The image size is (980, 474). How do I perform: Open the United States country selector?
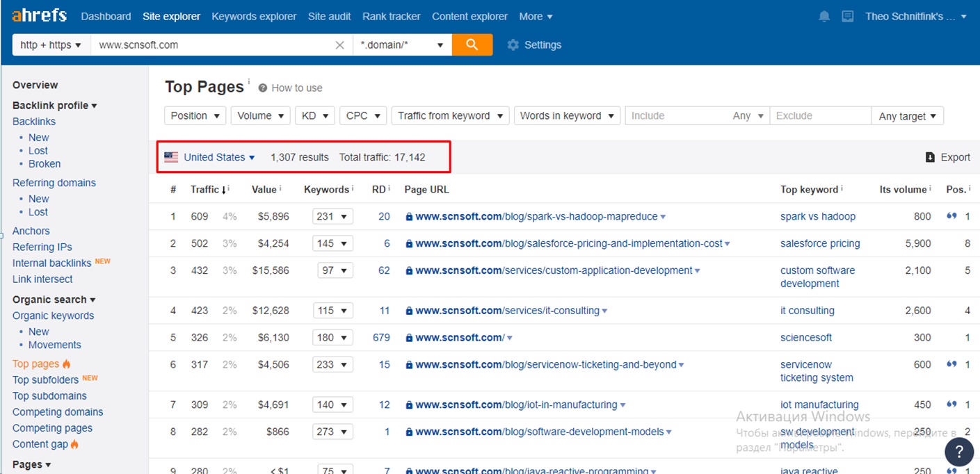(219, 157)
